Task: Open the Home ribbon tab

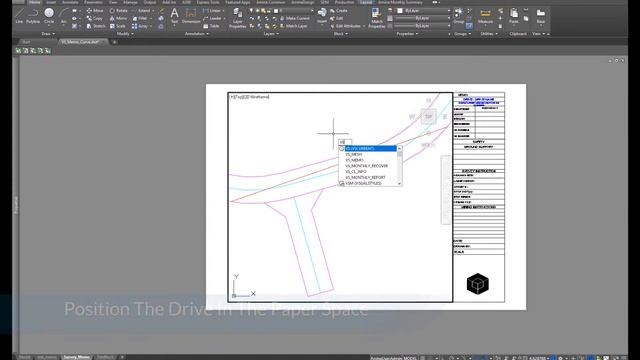Action: pyautogui.click(x=35, y=2)
